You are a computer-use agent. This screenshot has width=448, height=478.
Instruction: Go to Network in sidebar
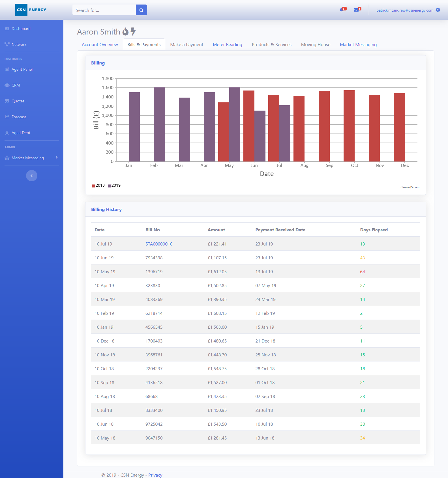coord(19,44)
